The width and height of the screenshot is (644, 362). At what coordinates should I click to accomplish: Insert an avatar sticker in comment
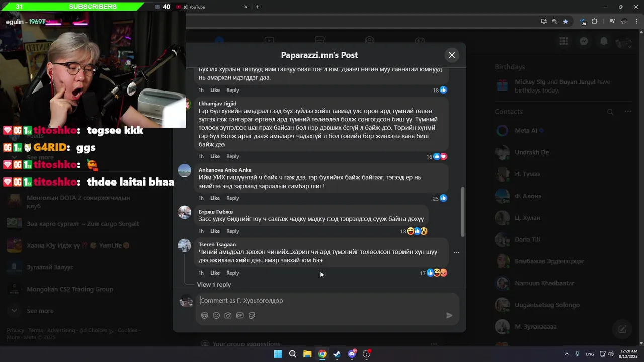pos(205,316)
